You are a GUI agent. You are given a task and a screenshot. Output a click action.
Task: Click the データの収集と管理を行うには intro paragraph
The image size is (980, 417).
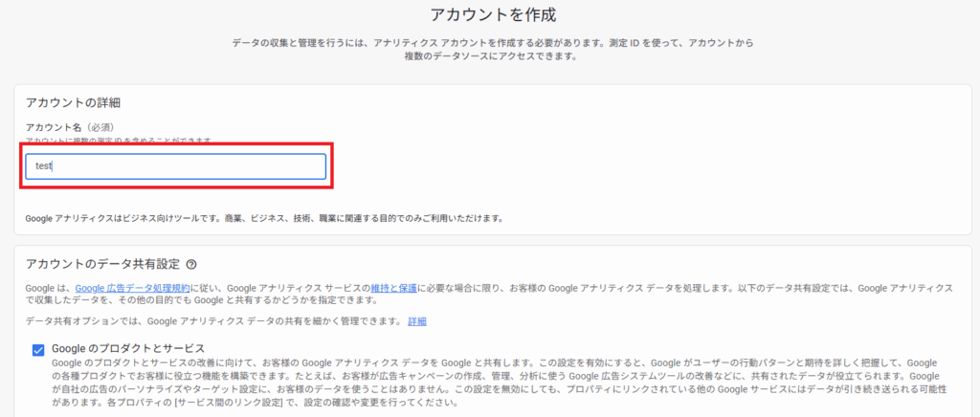[x=489, y=43]
